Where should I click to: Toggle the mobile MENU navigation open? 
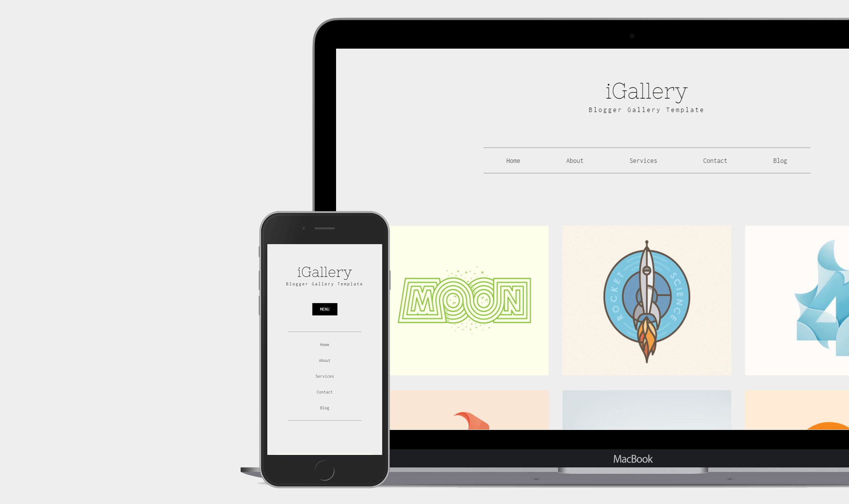[325, 309]
